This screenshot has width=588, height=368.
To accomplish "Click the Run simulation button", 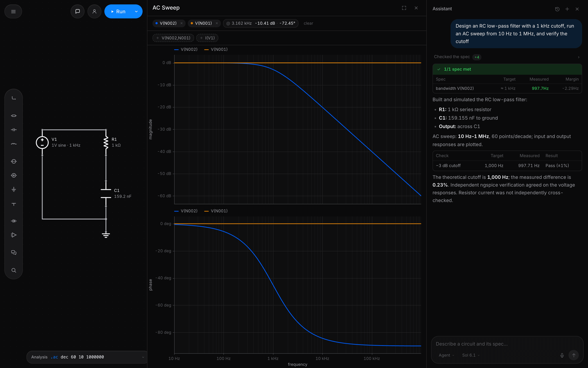I will click(x=118, y=11).
